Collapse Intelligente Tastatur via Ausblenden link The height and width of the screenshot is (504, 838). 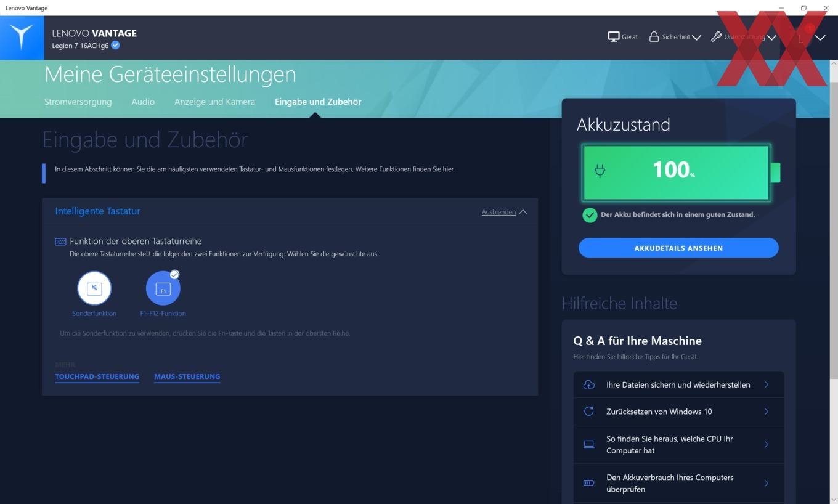(498, 212)
